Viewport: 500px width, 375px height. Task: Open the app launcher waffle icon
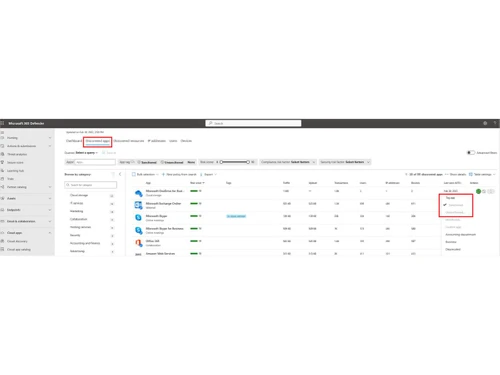pos(2,123)
